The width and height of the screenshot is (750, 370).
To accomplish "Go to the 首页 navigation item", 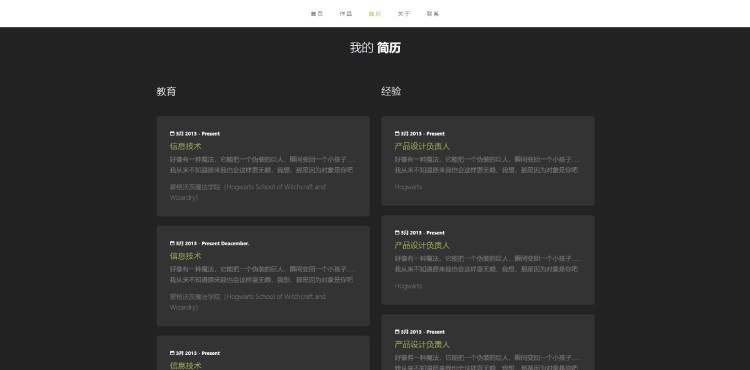I will click(x=317, y=14).
